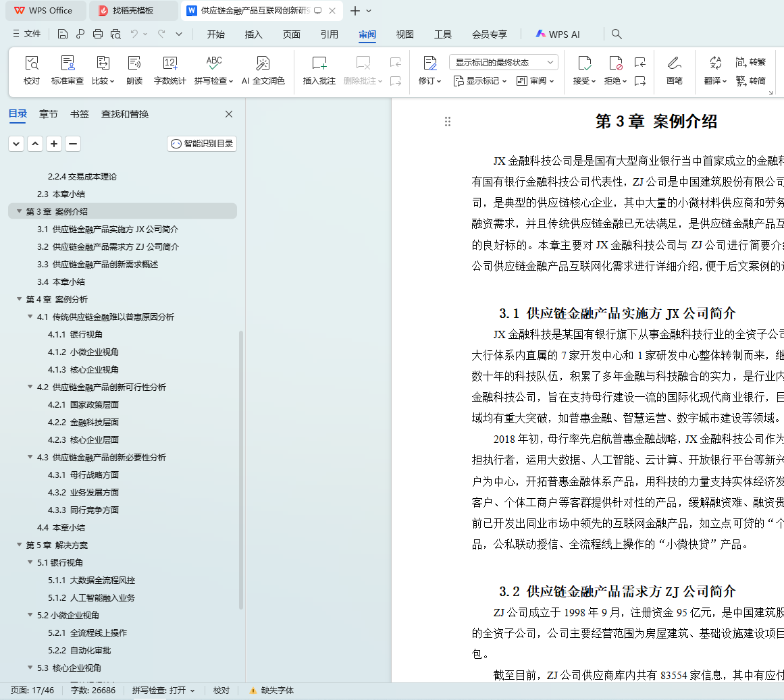Convert text with 转繁 to traditional
The height and width of the screenshot is (700, 784).
[750, 62]
